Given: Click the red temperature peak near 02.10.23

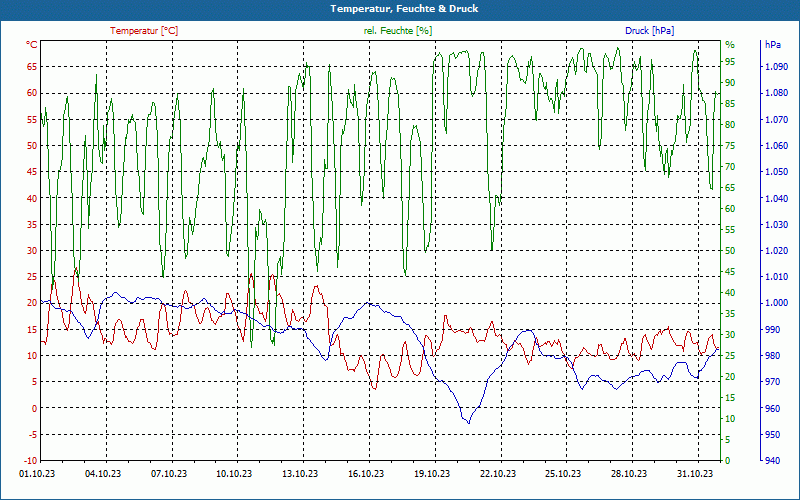Looking at the screenshot, I should click(x=76, y=268).
